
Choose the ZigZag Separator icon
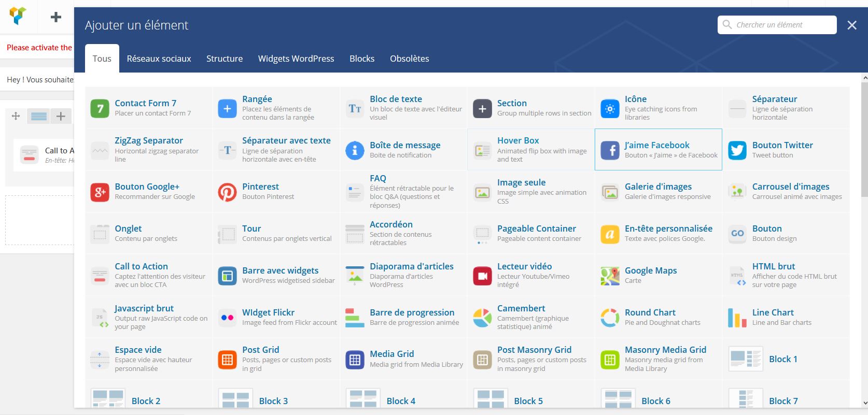100,150
